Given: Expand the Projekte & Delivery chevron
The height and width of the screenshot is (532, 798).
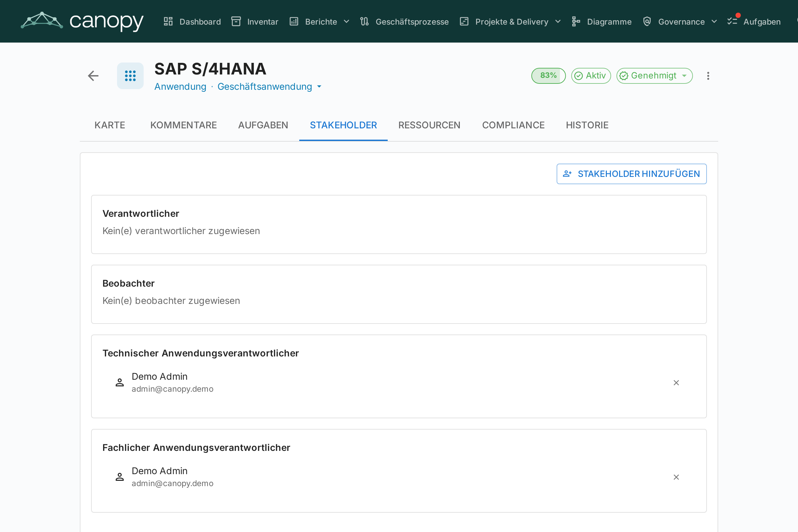Looking at the screenshot, I should coord(558,22).
